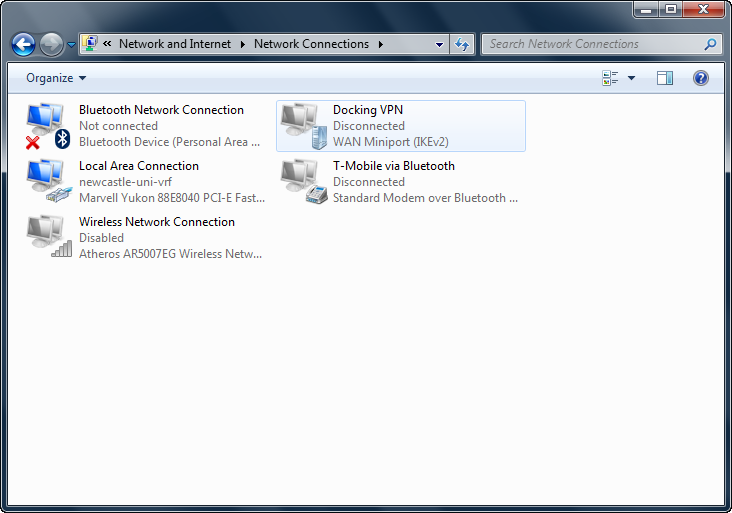Click the Docking VPN name label
Viewport: 732px width, 513px height.
tap(368, 110)
